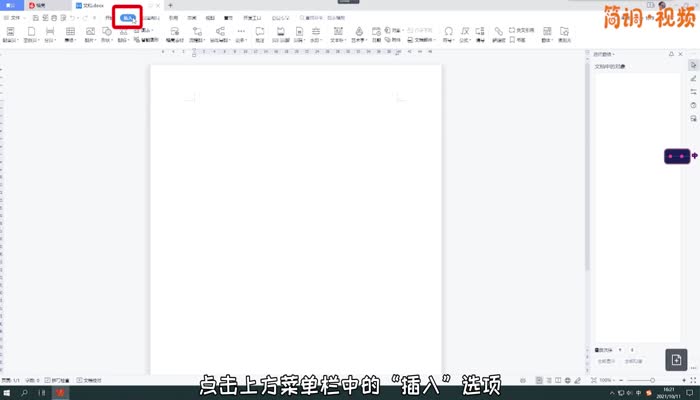
Task: Click the 图片 (Picture) insert icon
Action: tap(91, 33)
